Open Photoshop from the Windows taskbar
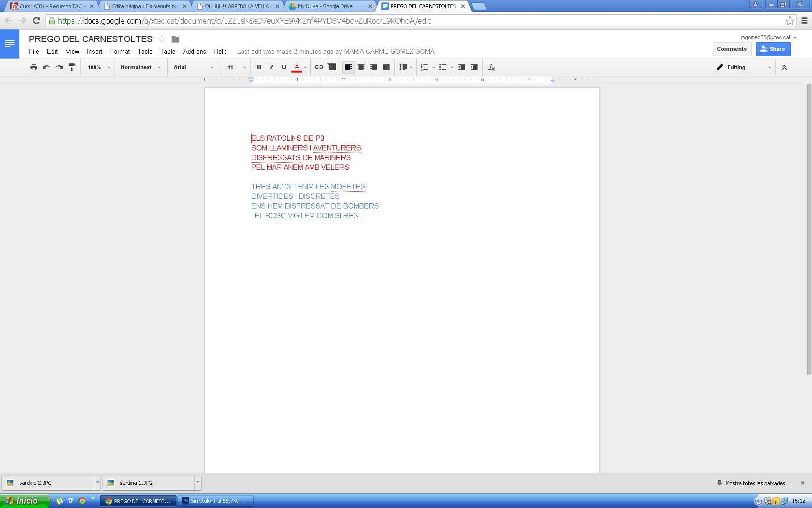Image resolution: width=812 pixels, height=508 pixels. coord(216,501)
